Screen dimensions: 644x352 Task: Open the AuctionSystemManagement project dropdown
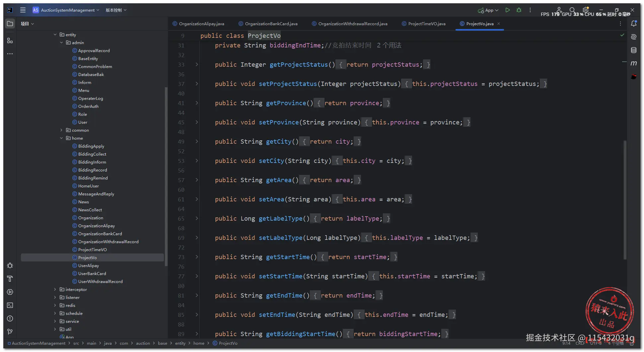[66, 10]
